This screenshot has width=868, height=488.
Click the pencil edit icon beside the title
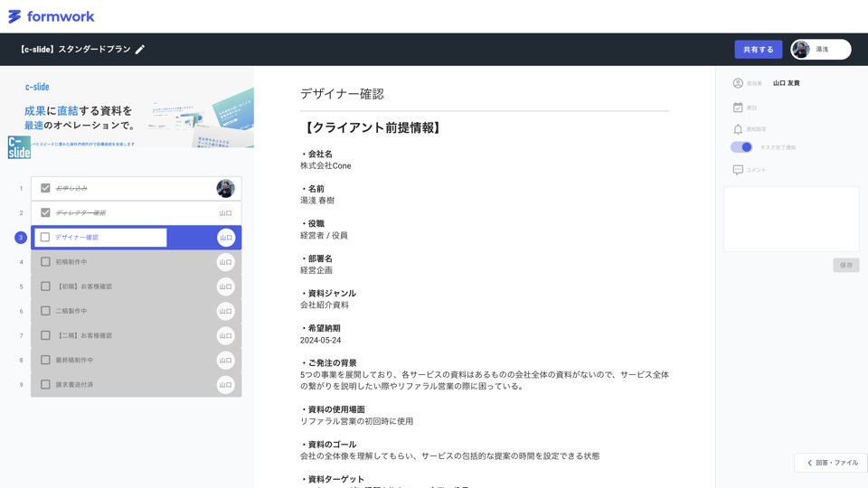point(140,50)
